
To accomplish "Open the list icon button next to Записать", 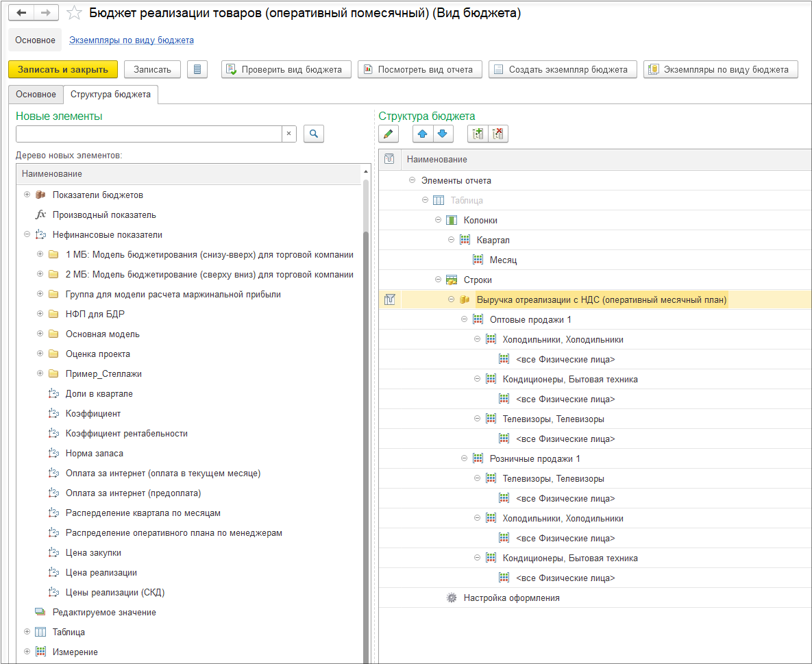I will [197, 69].
